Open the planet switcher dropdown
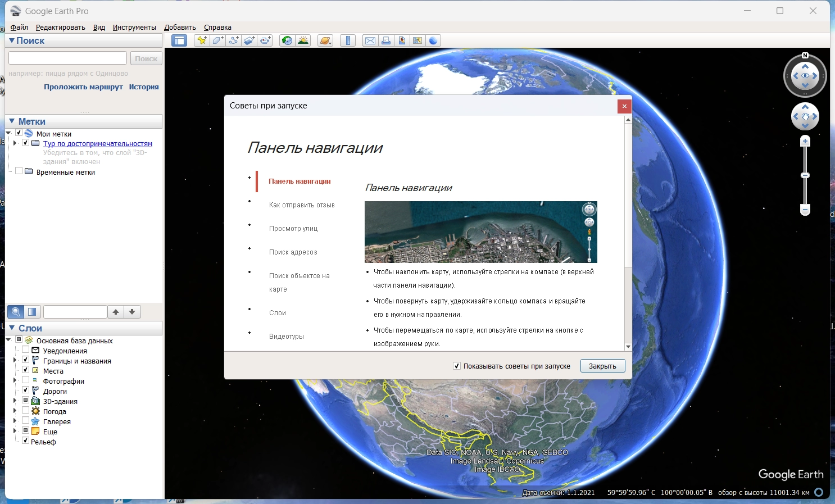 (x=325, y=40)
